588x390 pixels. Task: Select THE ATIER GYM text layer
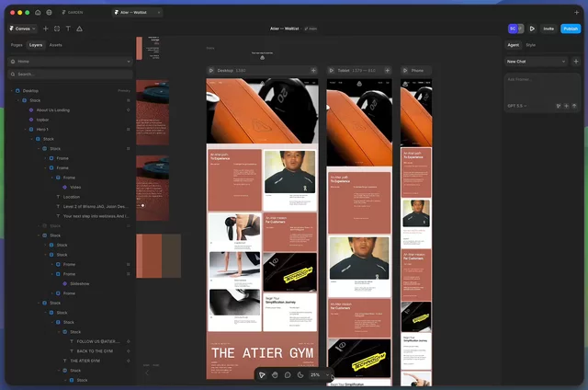click(85, 361)
